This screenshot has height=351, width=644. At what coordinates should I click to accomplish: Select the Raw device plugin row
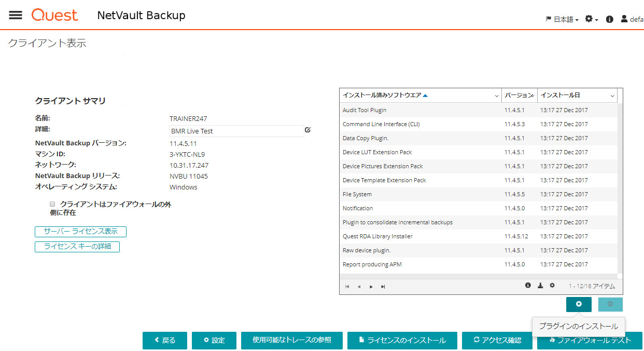tap(478, 250)
